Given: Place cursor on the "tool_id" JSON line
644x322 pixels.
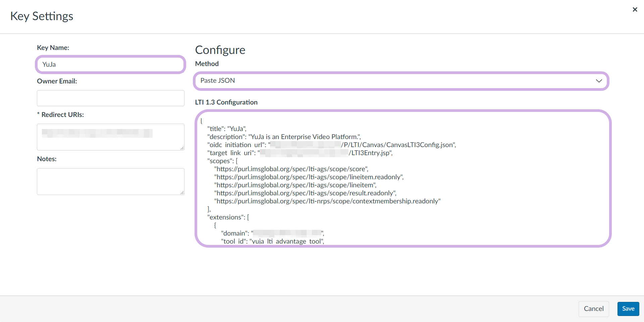Looking at the screenshot, I should coord(272,241).
